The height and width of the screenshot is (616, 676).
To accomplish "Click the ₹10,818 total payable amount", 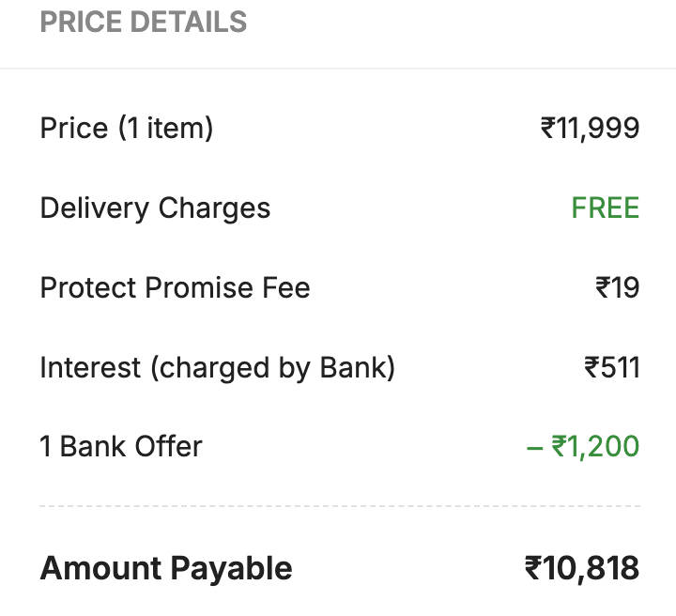I will 582,568.
